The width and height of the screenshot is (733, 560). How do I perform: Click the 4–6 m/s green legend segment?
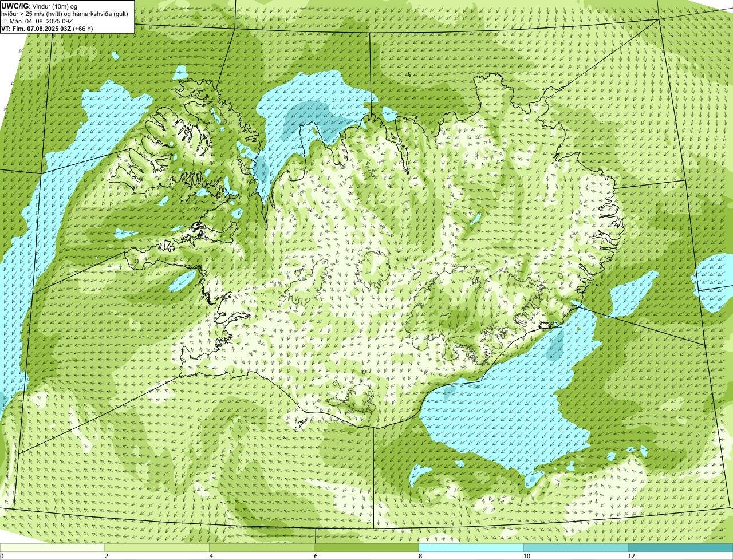[x=262, y=547]
